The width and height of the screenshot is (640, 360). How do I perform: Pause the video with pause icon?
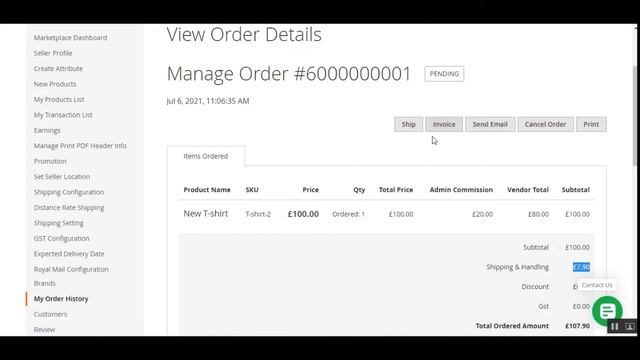(615, 326)
